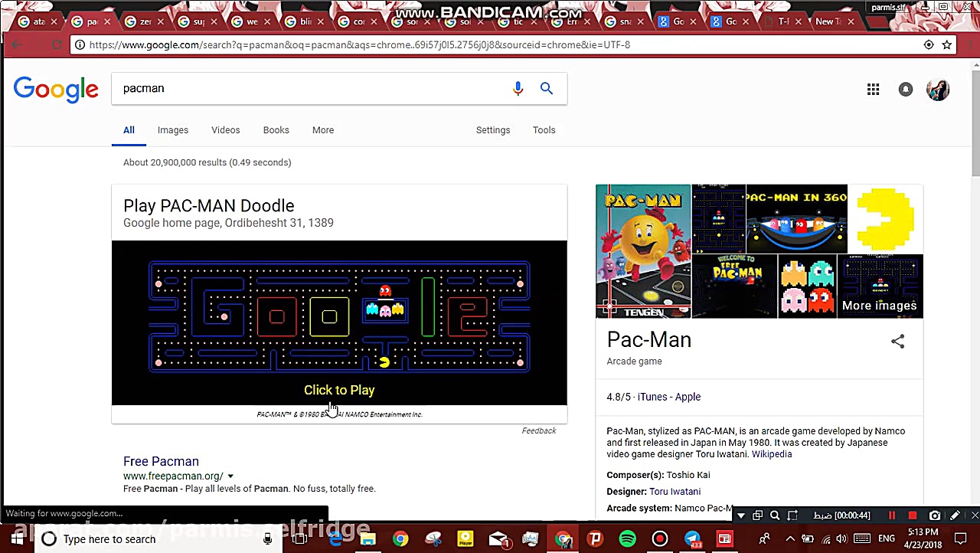Switch to the Images results tab
The image size is (980, 553).
[x=173, y=130]
